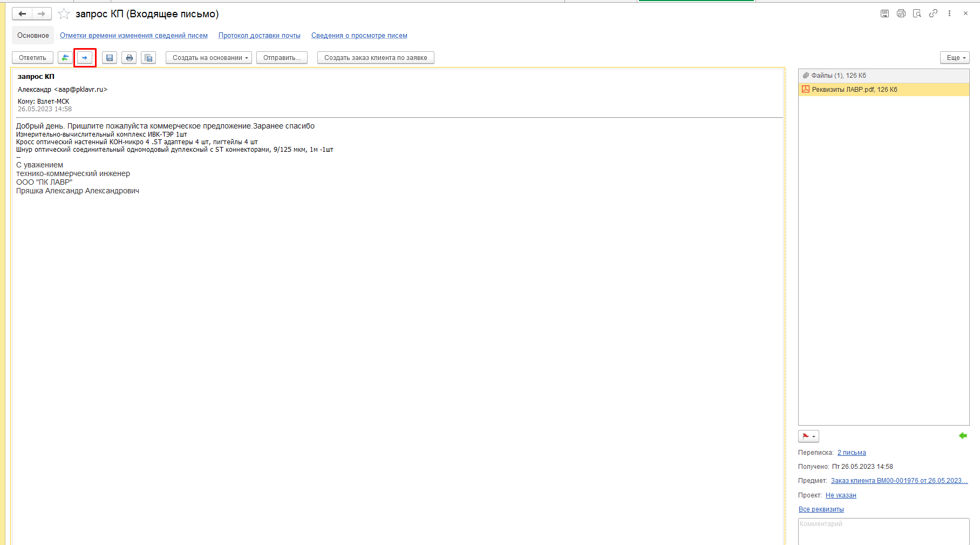Click into the Комментарий field

point(884,531)
